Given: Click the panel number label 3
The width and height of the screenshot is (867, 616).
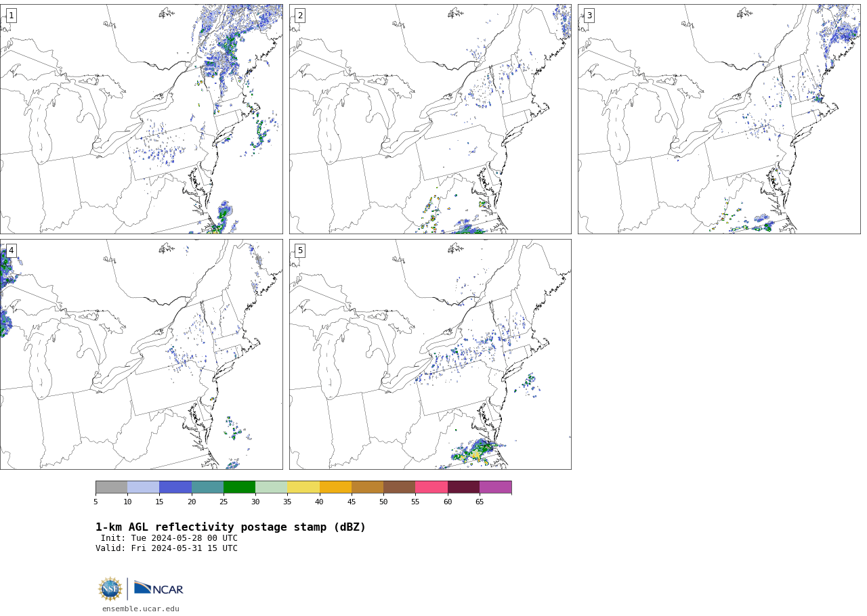Looking at the screenshot, I should [x=589, y=16].
